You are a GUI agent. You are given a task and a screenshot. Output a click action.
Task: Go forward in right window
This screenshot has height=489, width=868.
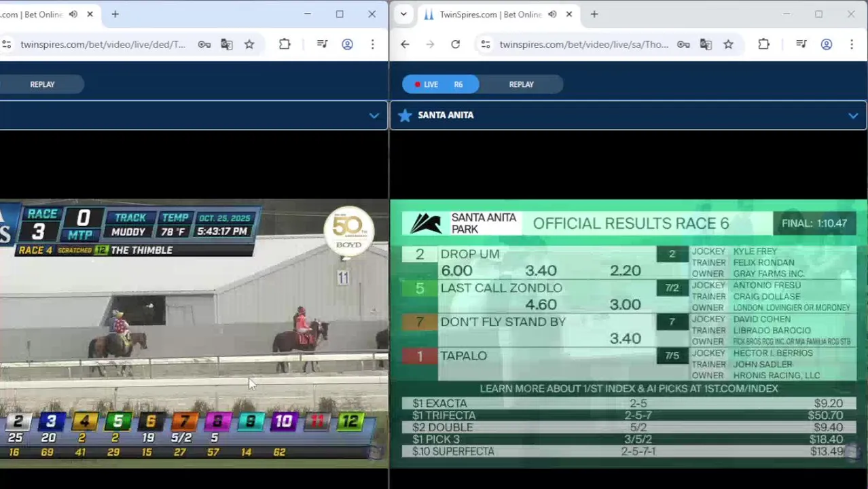[430, 45]
